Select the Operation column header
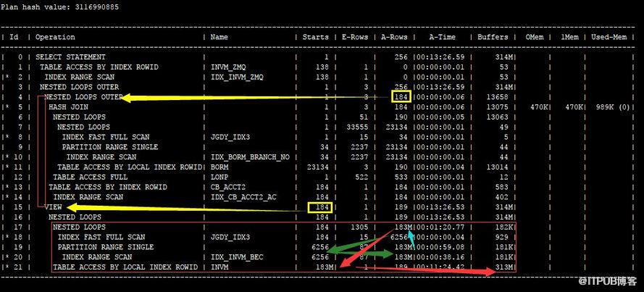The width and height of the screenshot is (644, 292). [x=55, y=37]
